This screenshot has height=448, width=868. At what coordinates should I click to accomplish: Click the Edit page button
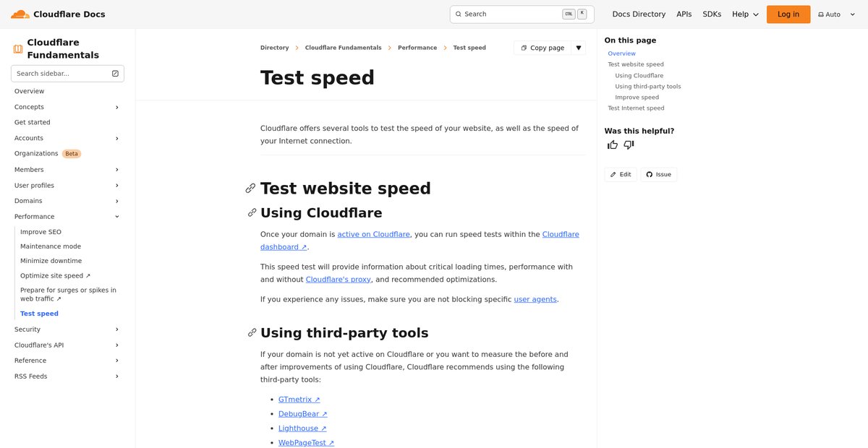click(621, 174)
